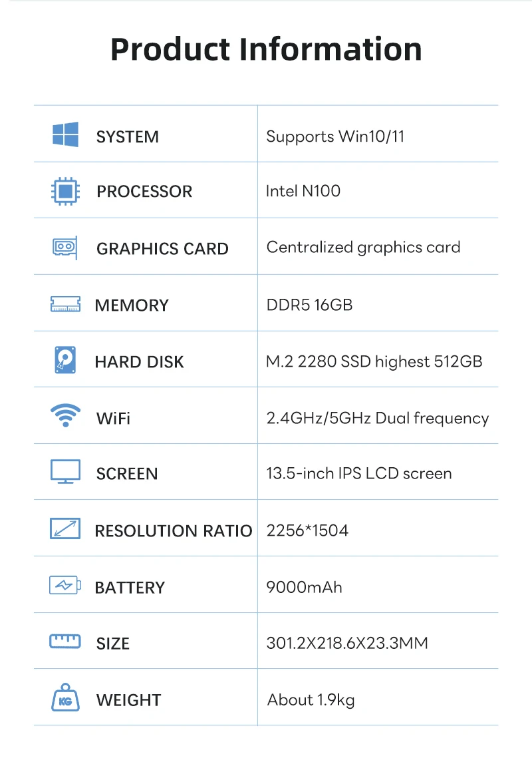Click the HARD DISK label

[x=140, y=362]
